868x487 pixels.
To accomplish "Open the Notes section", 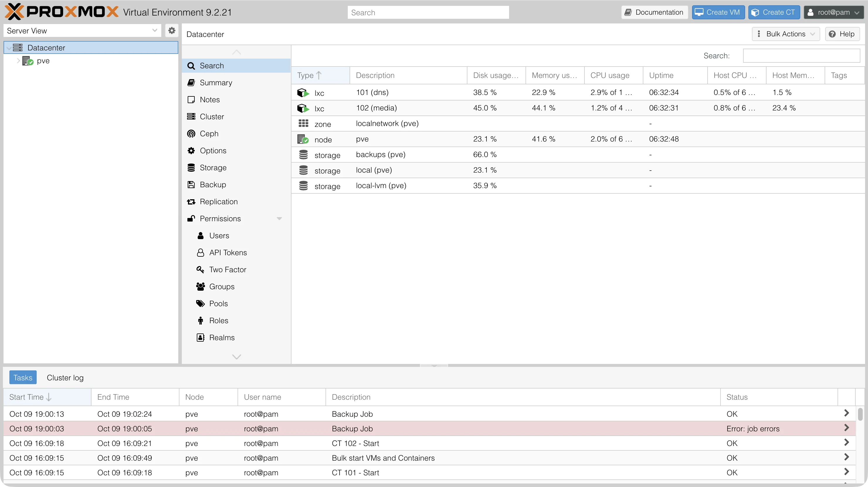I will click(236, 100).
